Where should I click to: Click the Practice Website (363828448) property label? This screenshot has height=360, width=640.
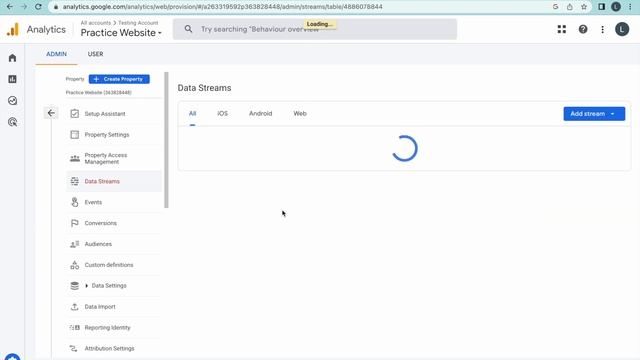99,93
